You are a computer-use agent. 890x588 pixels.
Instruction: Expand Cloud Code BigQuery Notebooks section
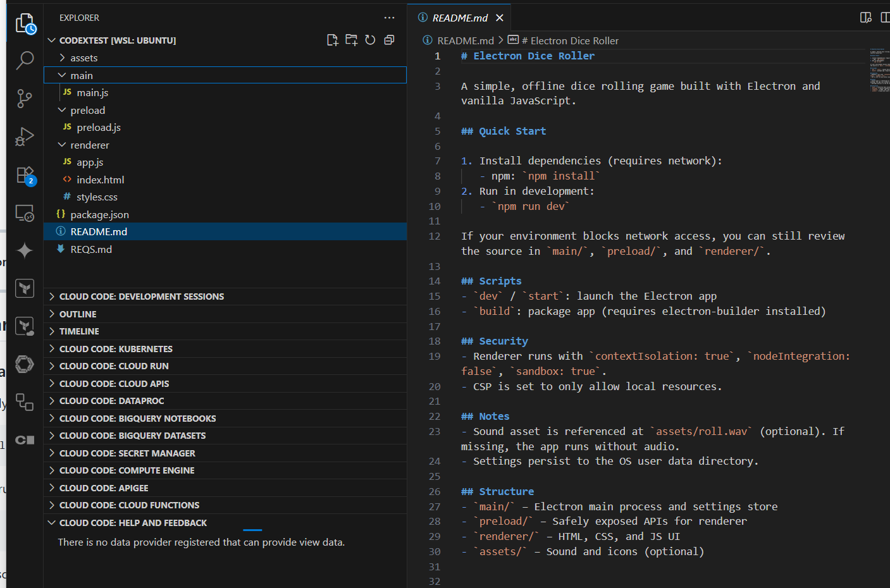click(x=225, y=418)
